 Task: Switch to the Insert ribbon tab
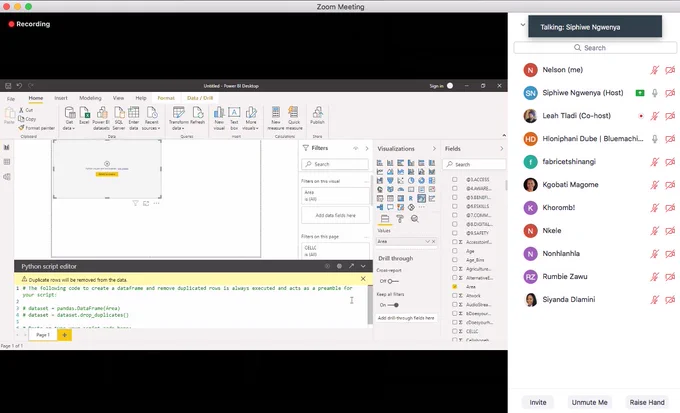(61, 98)
